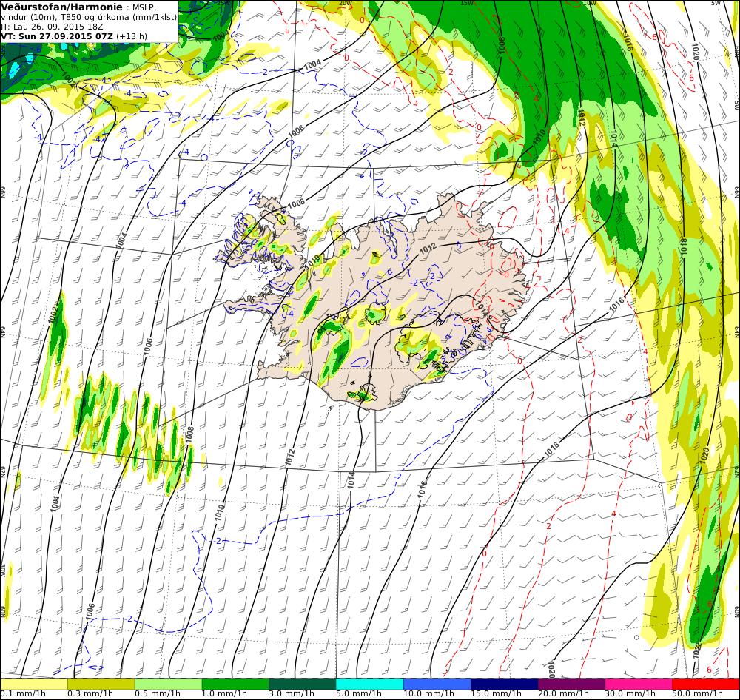Click the '1.0 mm/1h' legend label
The width and height of the screenshot is (740, 700).
coord(225,694)
